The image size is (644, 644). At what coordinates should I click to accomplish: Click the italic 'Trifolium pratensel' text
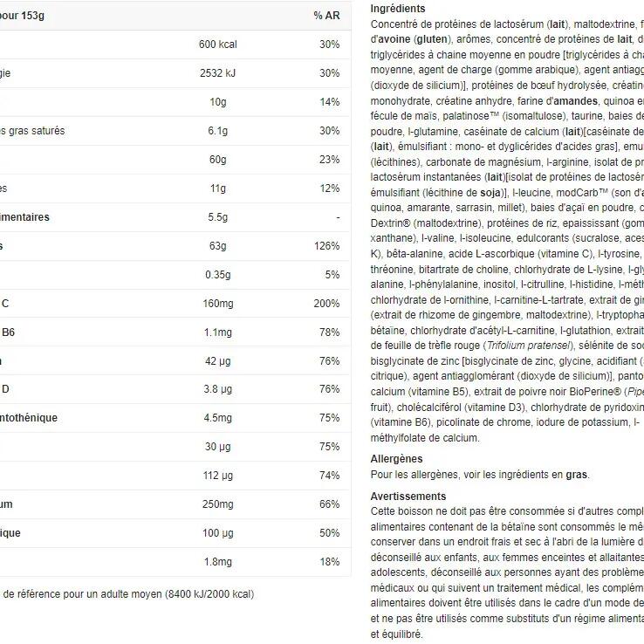tap(528, 346)
